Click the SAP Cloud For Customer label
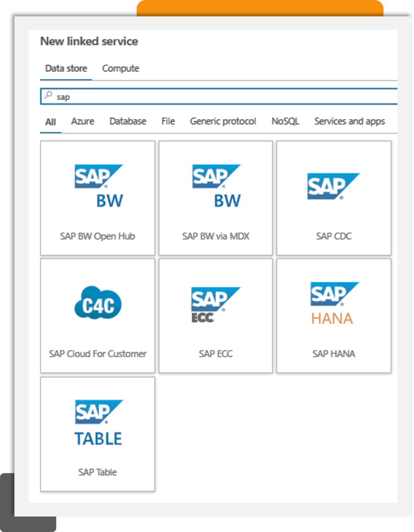 click(x=98, y=354)
